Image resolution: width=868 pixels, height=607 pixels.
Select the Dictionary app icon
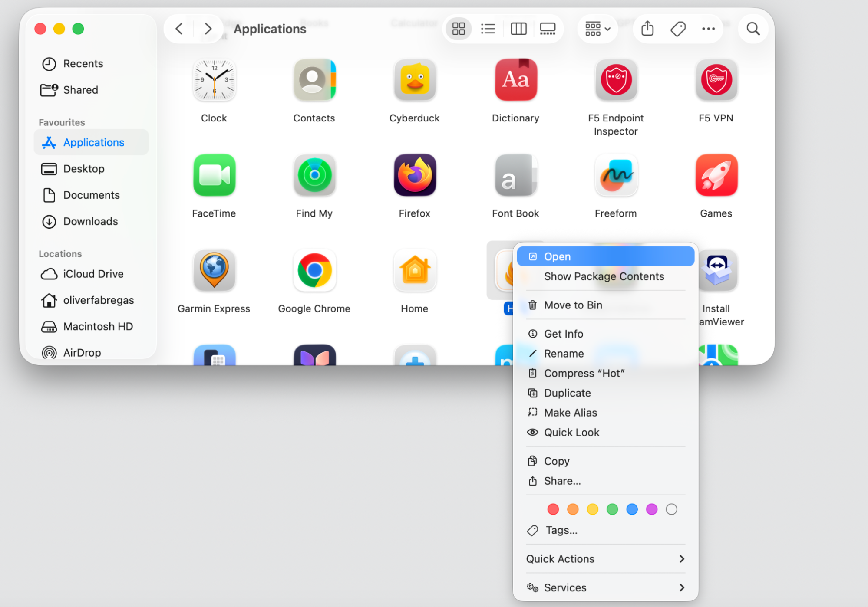pos(515,80)
